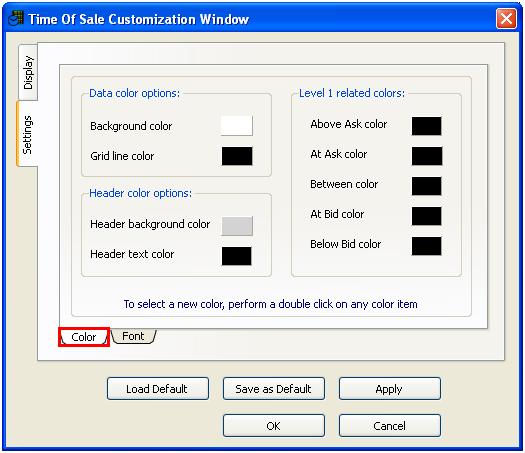525x453 pixels.
Task: Click Save as Default button
Action: click(x=274, y=389)
